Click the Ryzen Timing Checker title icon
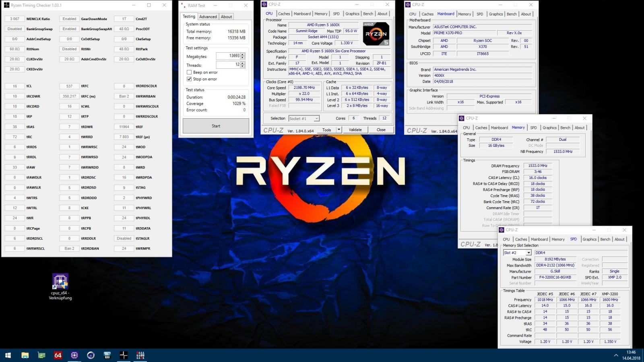Image resolution: width=644 pixels, height=362 pixels. [6, 5]
